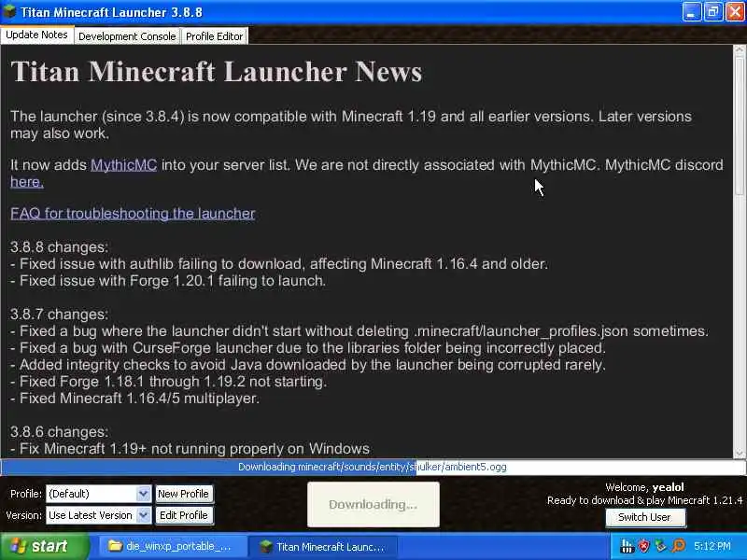The height and width of the screenshot is (560, 747).
Task: Click the download progress bar
Action: pos(373,468)
